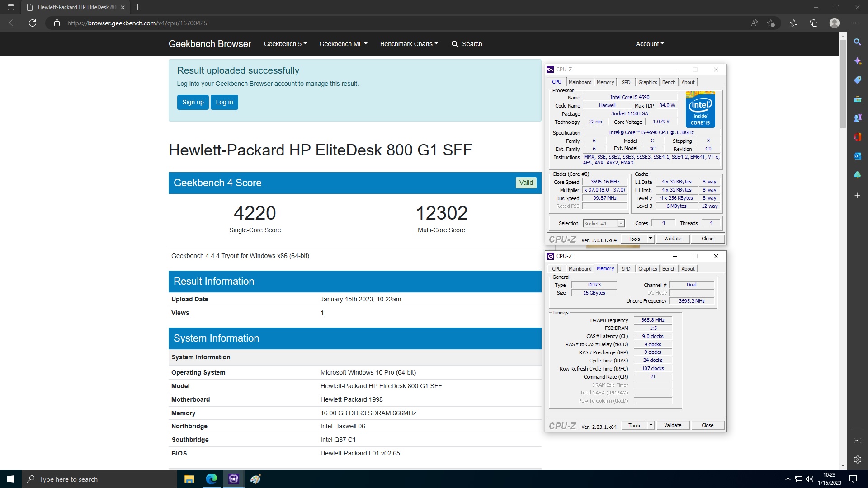The image size is (868, 488).
Task: Add this page to favorites
Action: coord(771,23)
